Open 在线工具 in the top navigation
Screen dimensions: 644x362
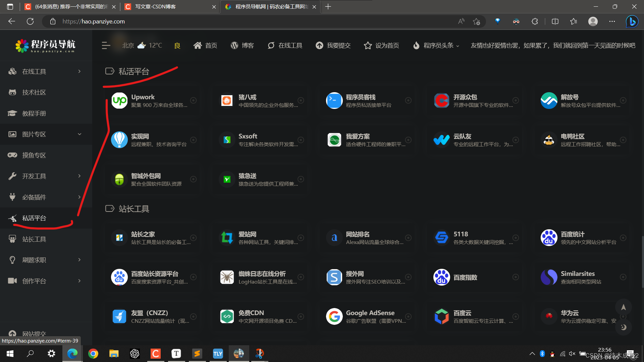pyautogui.click(x=285, y=46)
